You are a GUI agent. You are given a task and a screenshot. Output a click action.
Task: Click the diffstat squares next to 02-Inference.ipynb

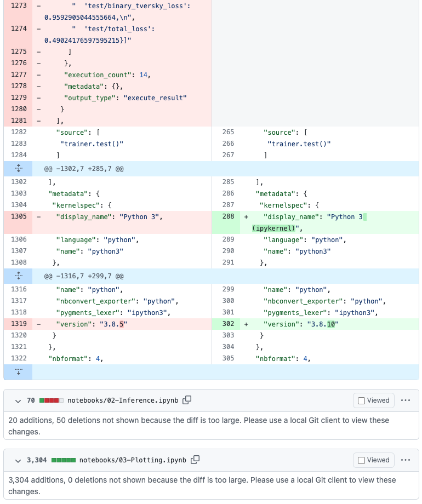click(51, 400)
